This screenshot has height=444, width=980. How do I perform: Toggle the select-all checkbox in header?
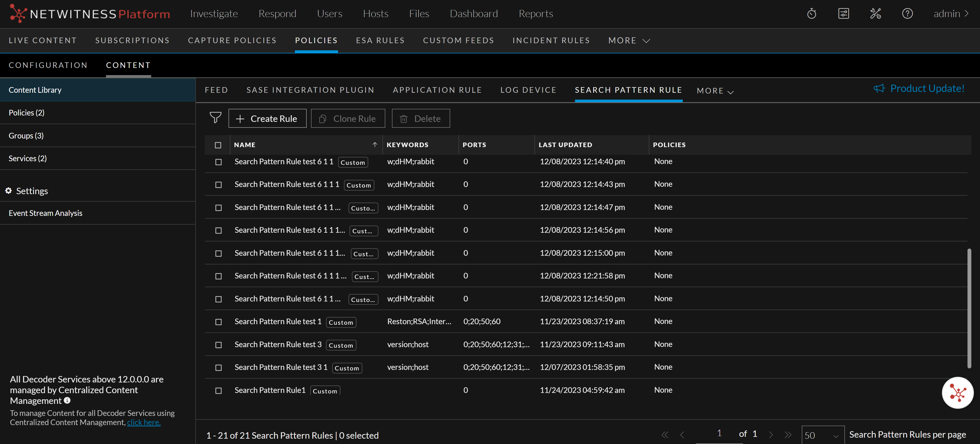[218, 145]
